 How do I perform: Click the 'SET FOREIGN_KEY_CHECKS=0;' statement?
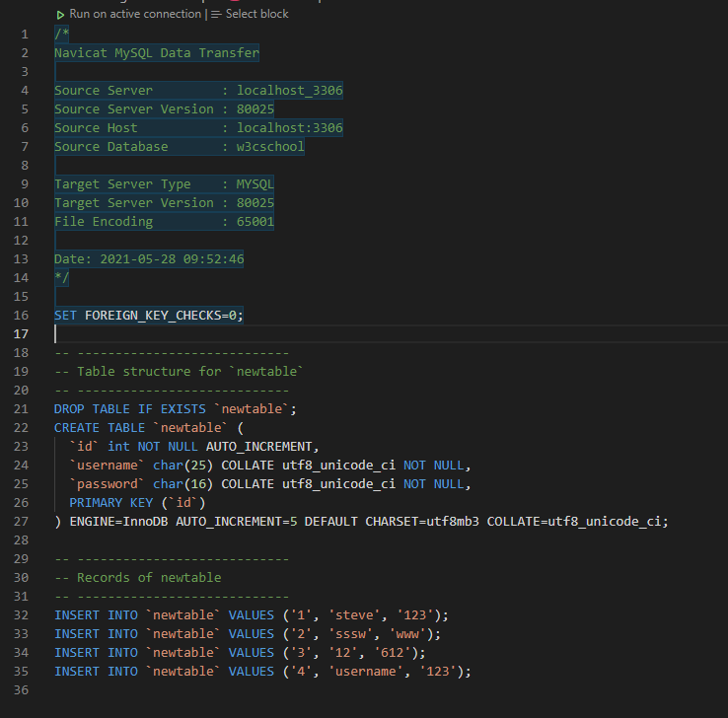148,315
